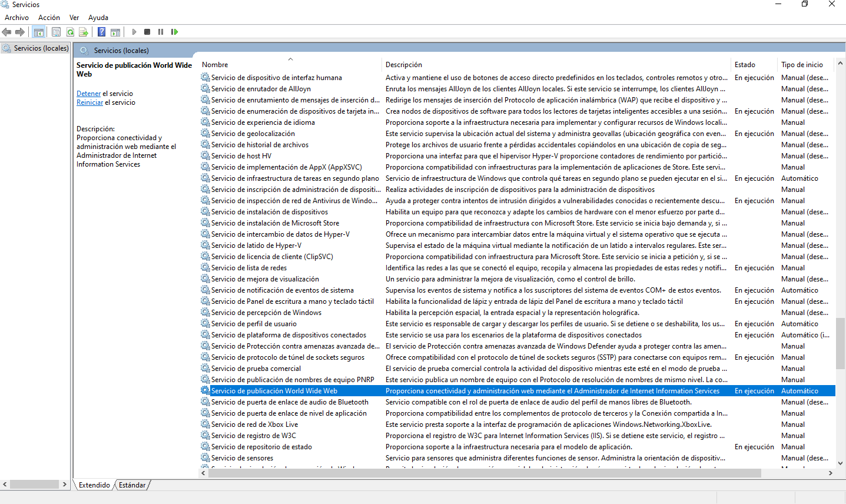Click the Forward arrow in toolbar
Screen dimensions: 846x504
pos(20,32)
